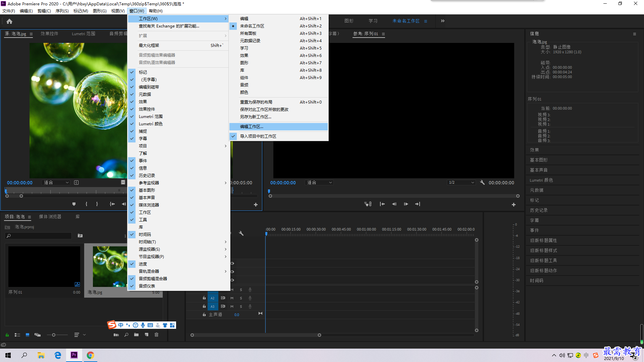Click Mark In brace in Source monitor
644x362 pixels.
(86, 204)
